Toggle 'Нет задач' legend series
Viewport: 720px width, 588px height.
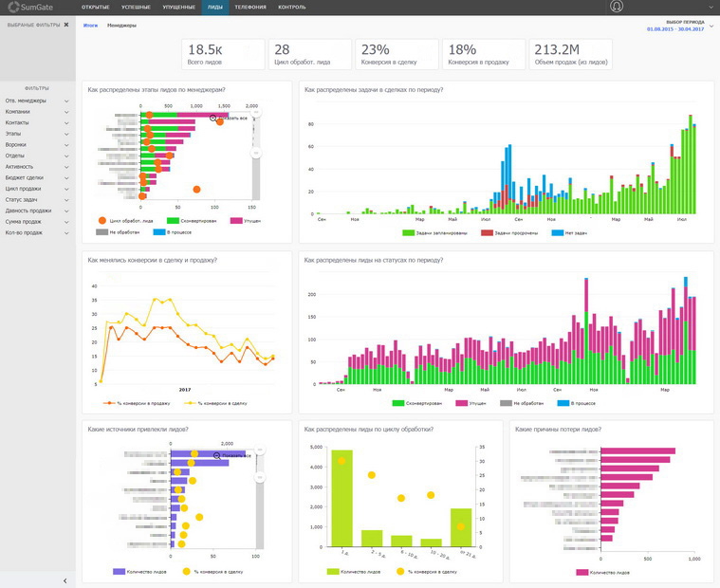[x=573, y=232]
